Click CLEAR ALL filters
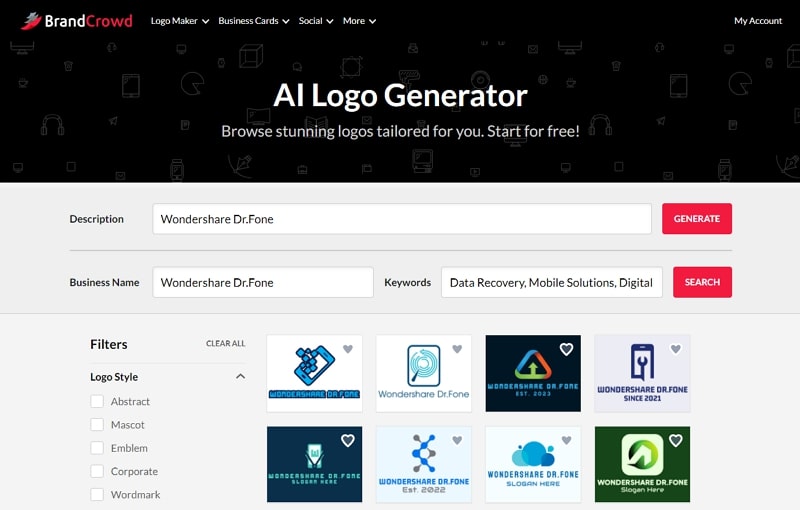The height and width of the screenshot is (510, 800). [x=226, y=344]
